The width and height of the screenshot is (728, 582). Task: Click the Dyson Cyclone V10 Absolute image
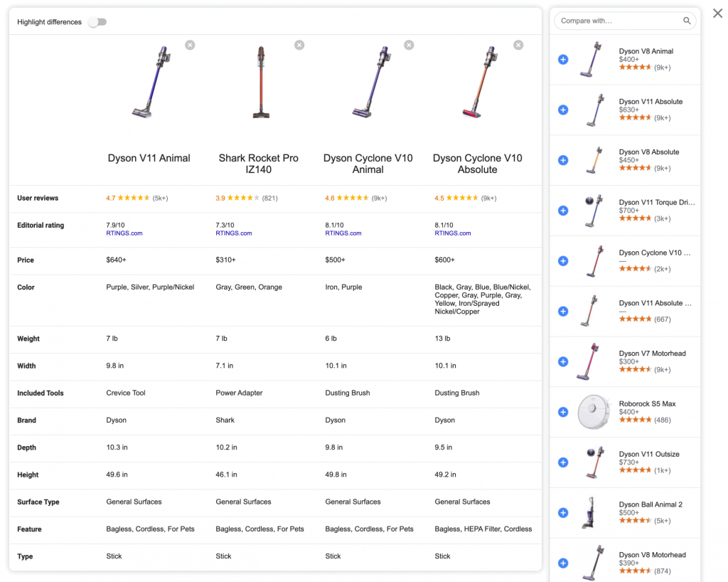pos(480,83)
